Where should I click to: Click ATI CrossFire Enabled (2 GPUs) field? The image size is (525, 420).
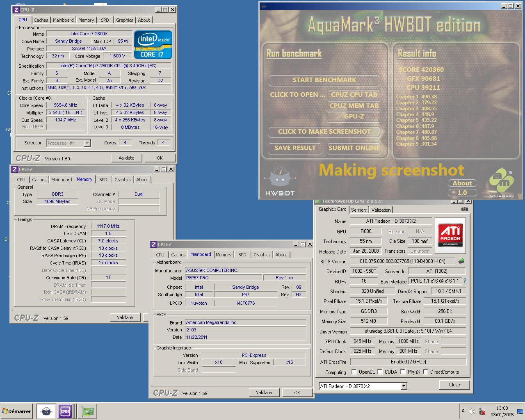408,362
